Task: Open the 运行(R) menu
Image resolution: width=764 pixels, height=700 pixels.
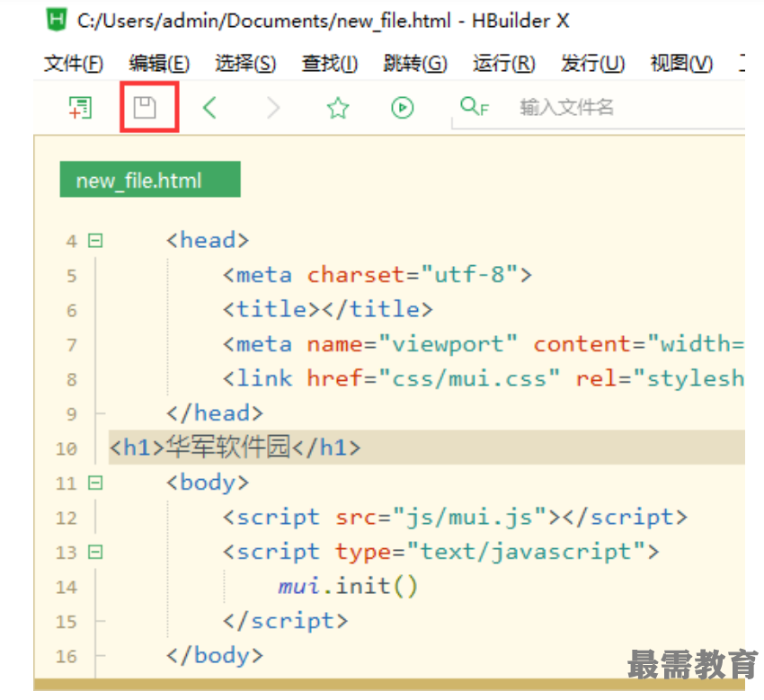Action: click(x=504, y=63)
